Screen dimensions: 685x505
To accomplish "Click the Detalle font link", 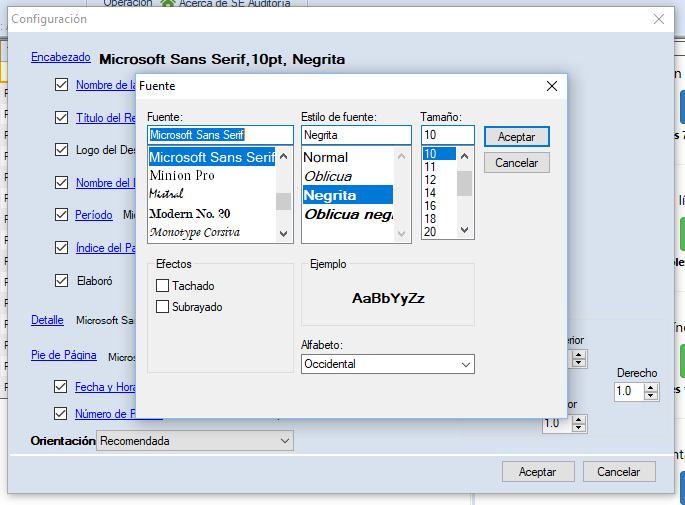I will [x=47, y=320].
